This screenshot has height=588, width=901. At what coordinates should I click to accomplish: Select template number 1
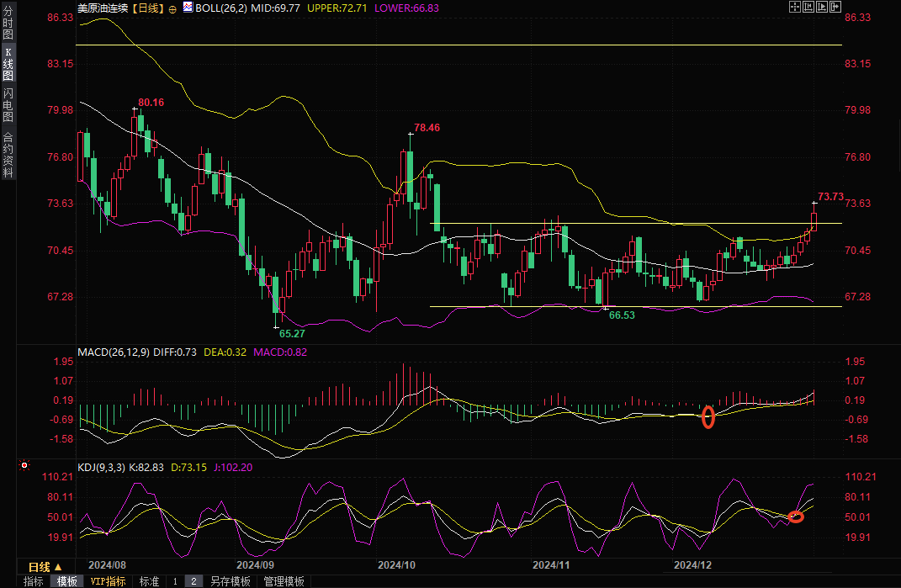pos(175,581)
